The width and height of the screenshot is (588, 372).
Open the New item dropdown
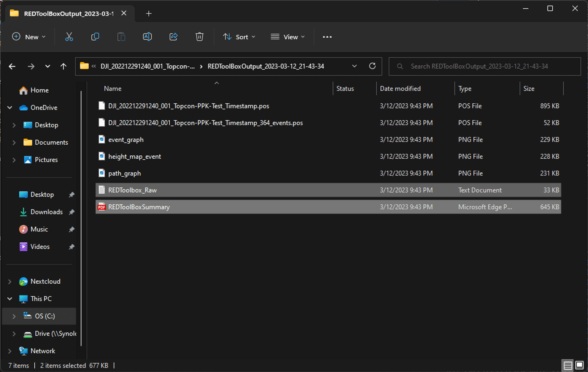[29, 37]
